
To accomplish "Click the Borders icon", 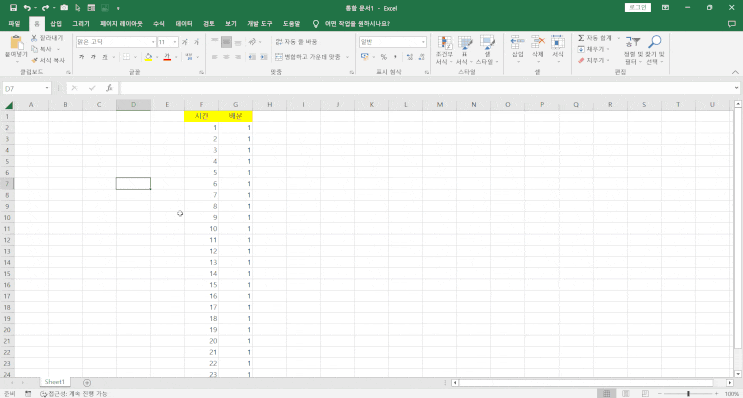I will pos(127,57).
